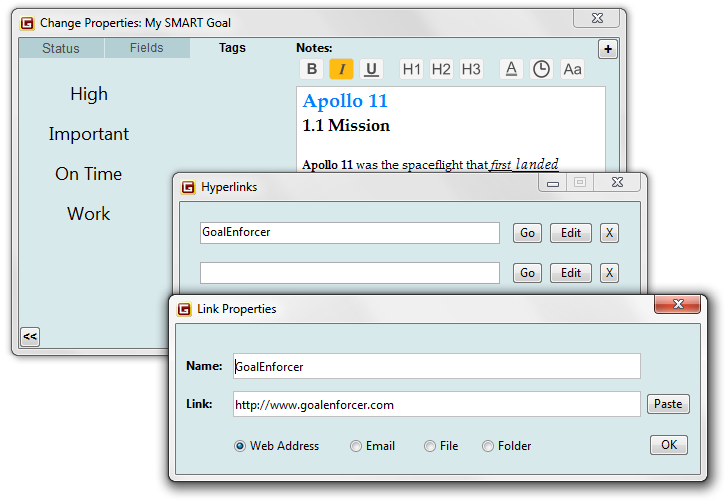The image size is (727, 503).
Task: Insert timestamp with the clock icon
Action: [x=541, y=69]
